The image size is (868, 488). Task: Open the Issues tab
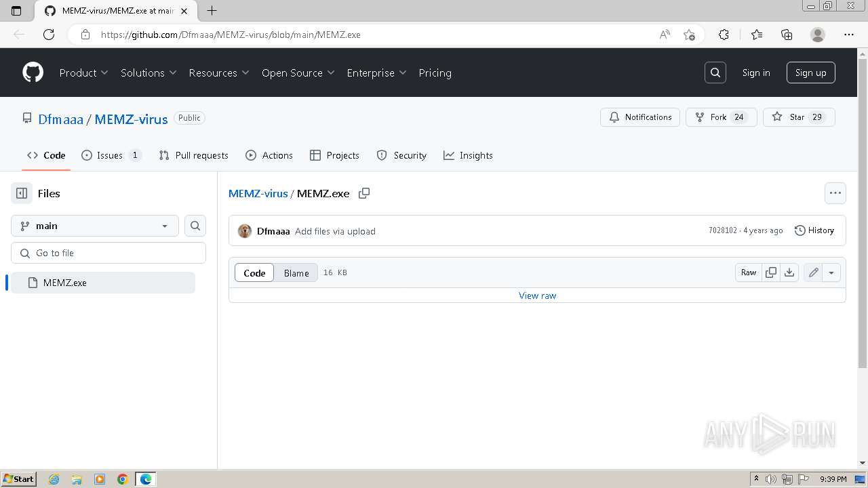coord(111,155)
